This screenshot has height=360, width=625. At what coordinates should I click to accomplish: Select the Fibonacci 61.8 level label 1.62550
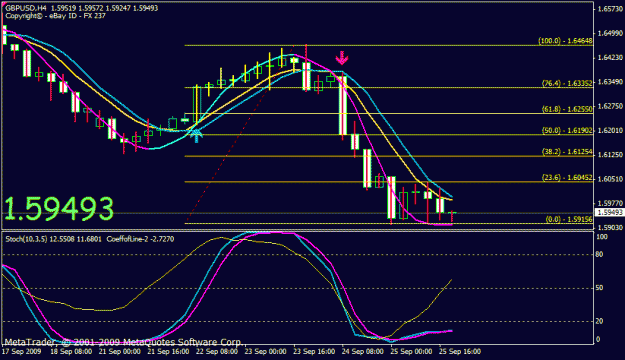[567, 109]
